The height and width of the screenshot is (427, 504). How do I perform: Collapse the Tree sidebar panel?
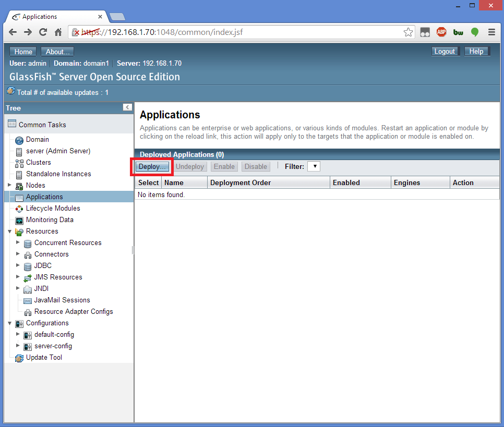tap(127, 107)
